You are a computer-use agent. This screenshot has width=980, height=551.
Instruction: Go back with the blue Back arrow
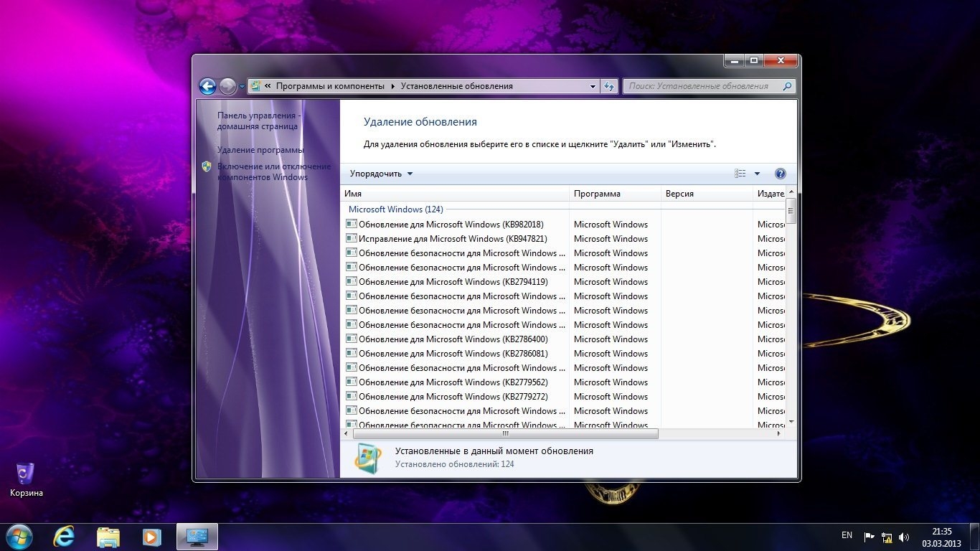click(x=207, y=87)
